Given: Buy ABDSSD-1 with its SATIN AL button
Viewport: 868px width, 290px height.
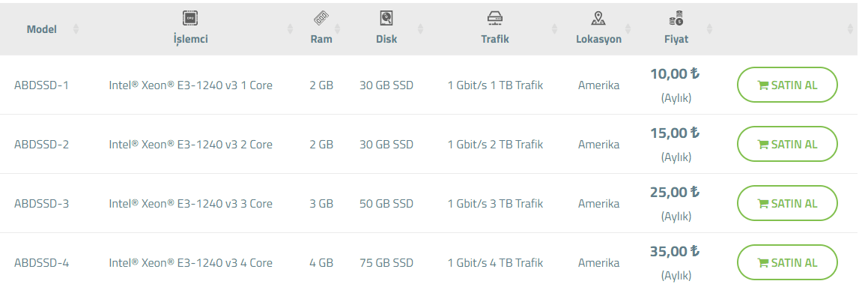Looking at the screenshot, I should 787,85.
